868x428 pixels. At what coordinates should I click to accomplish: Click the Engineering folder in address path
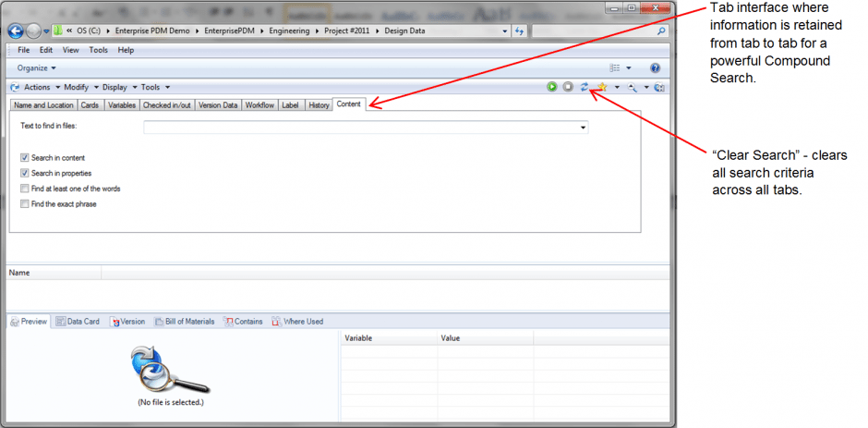[290, 31]
